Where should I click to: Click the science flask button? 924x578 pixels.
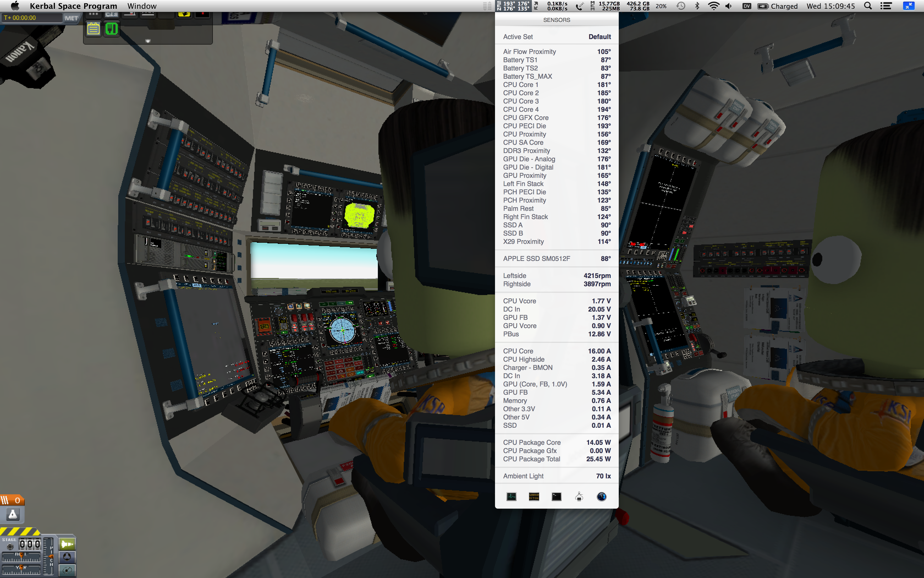click(x=13, y=514)
